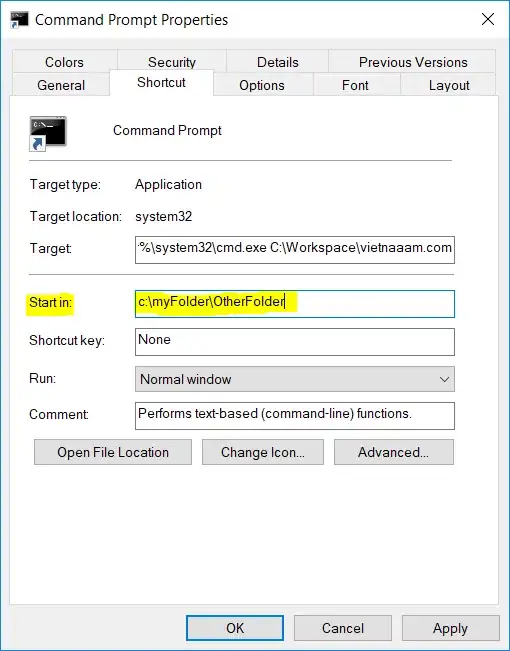The width and height of the screenshot is (510, 651).
Task: Click the 'Target:' label
Action: pos(51,248)
